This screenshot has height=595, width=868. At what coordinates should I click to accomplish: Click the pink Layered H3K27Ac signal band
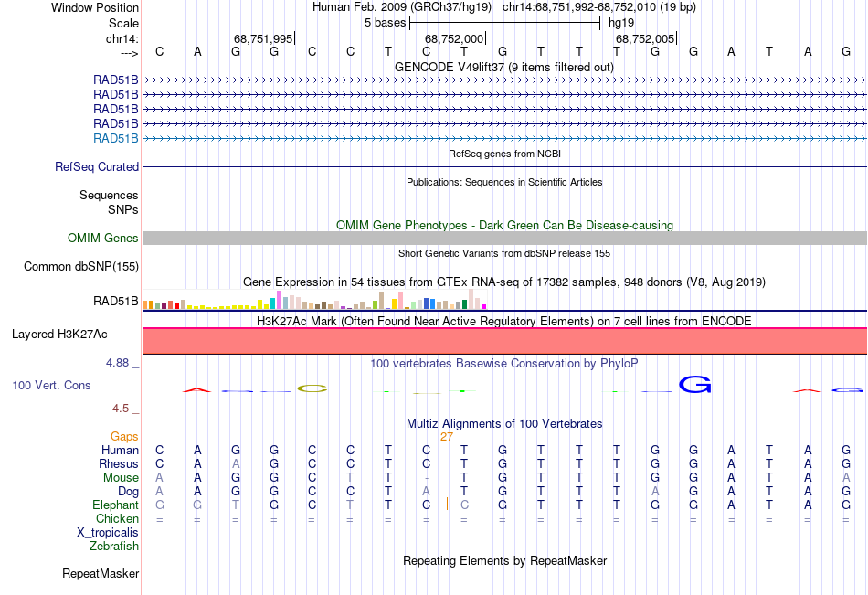[505, 341]
